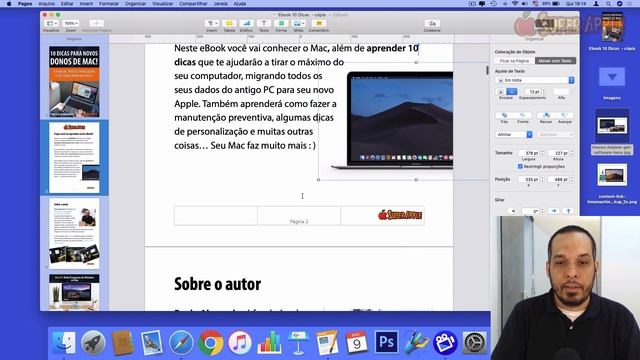Open the Gráfico chart tool
Image resolution: width=640 pixels, height=360 pixels.
(x=246, y=25)
